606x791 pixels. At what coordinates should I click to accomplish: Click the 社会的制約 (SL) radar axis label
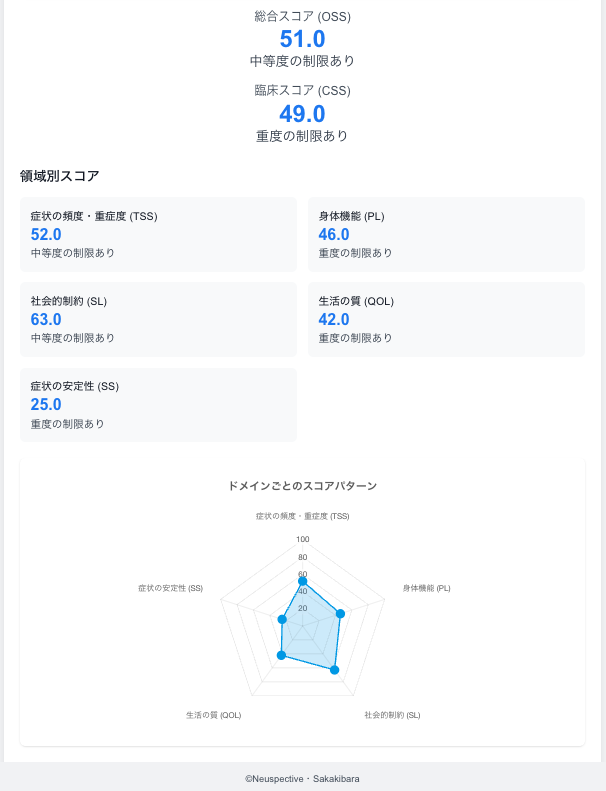pos(392,715)
